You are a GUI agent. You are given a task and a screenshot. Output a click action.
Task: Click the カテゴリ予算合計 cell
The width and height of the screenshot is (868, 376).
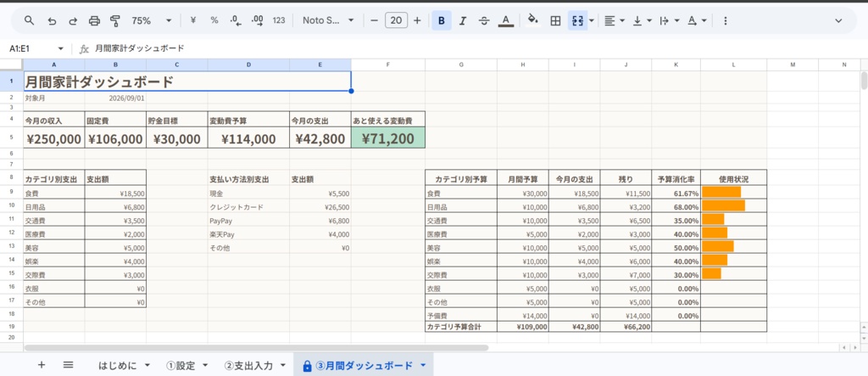click(461, 327)
